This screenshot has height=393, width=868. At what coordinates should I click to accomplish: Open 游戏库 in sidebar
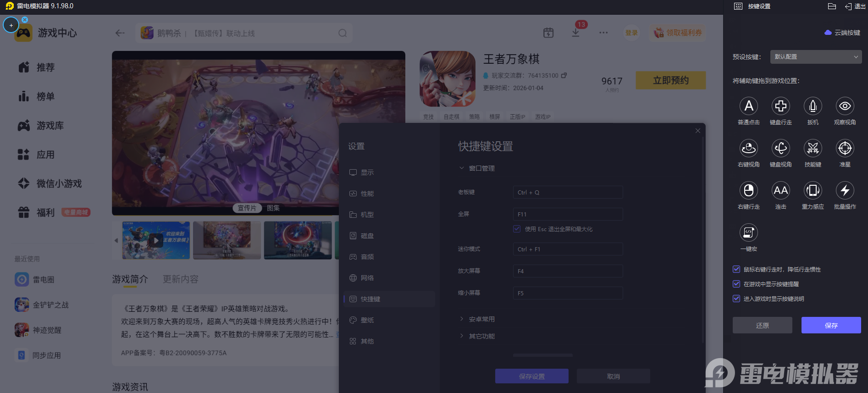(41, 125)
